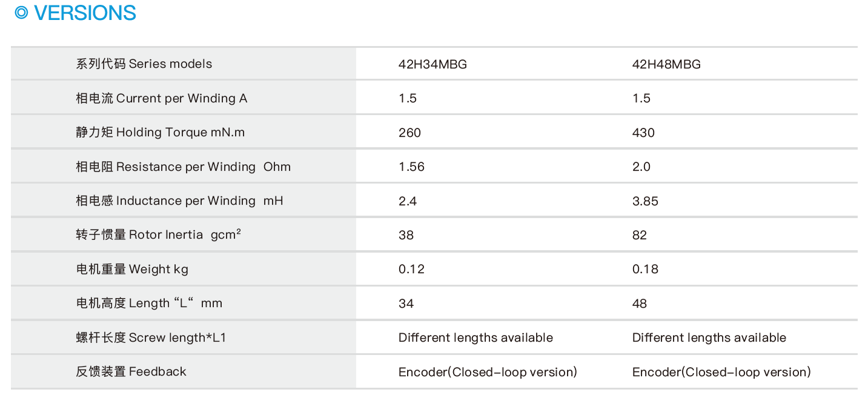Click the Current per Winding A label
The width and height of the screenshot is (868, 395).
[x=162, y=98]
